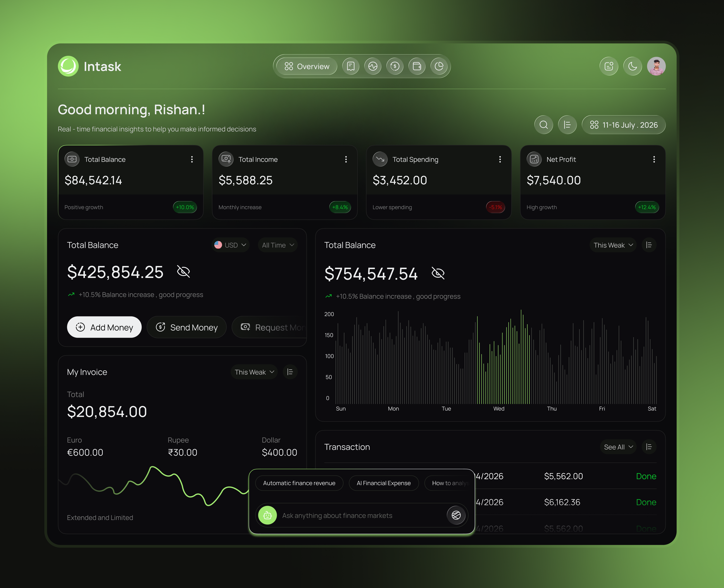Click the +10.0% growth badge
Image resolution: width=724 pixels, height=588 pixels.
coord(185,207)
